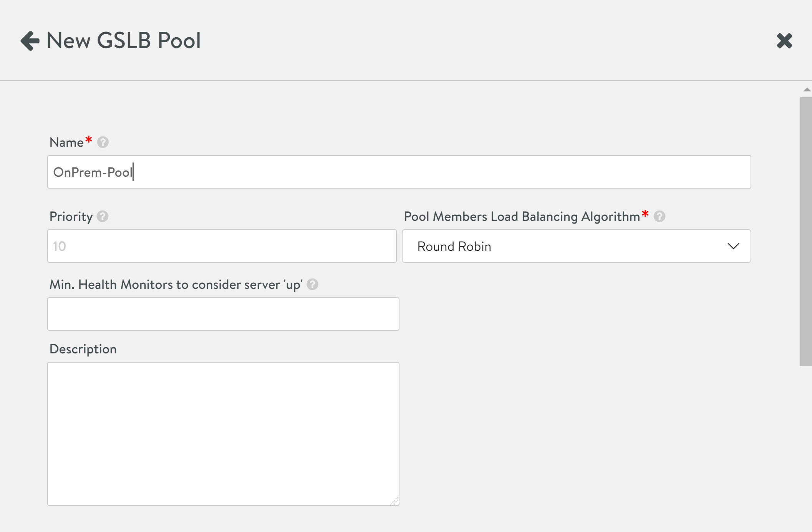Click the Min. Health Monitors input box
The height and width of the screenshot is (532, 812).
223,314
